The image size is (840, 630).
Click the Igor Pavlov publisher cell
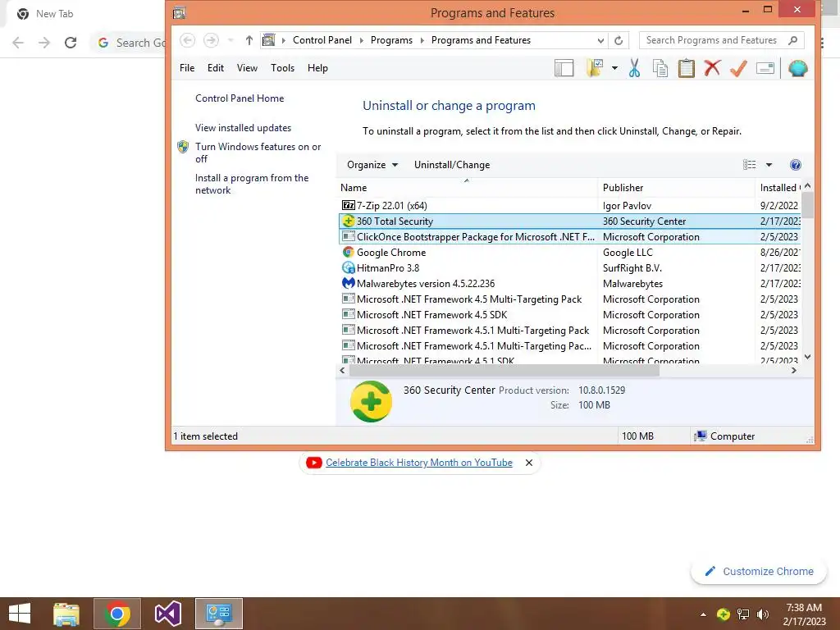[627, 206]
